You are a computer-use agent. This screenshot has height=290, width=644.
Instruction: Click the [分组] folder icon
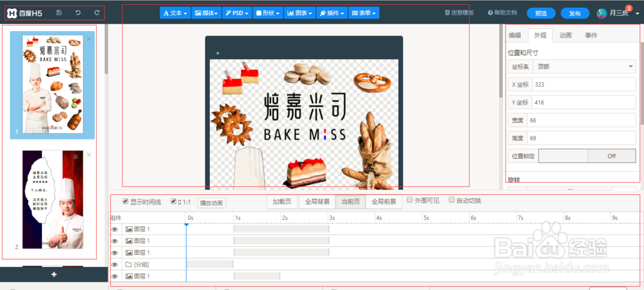[129, 264]
